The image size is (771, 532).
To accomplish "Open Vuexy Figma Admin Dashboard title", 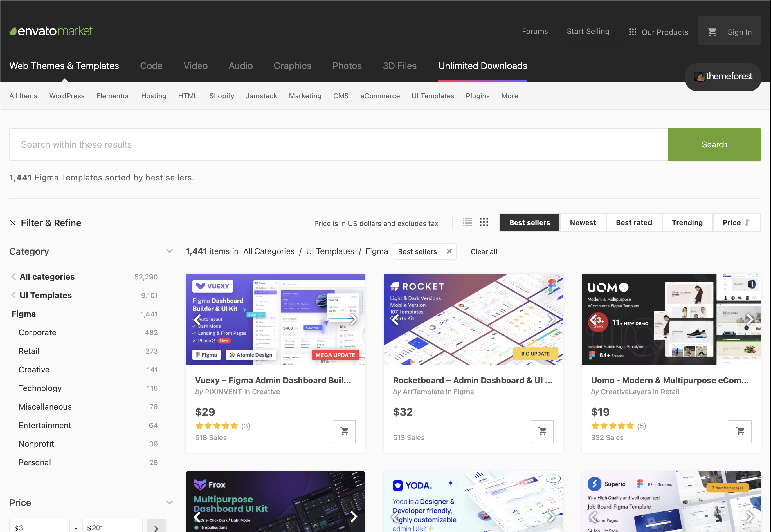I will 273,380.
